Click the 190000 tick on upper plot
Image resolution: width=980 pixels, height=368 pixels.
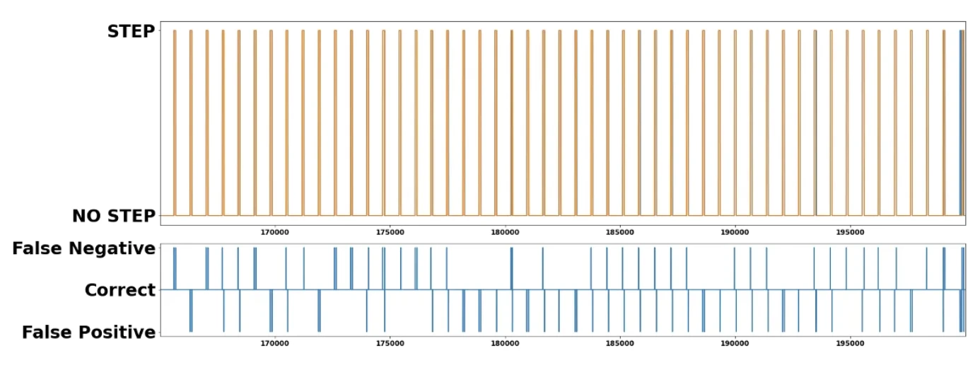[735, 231]
